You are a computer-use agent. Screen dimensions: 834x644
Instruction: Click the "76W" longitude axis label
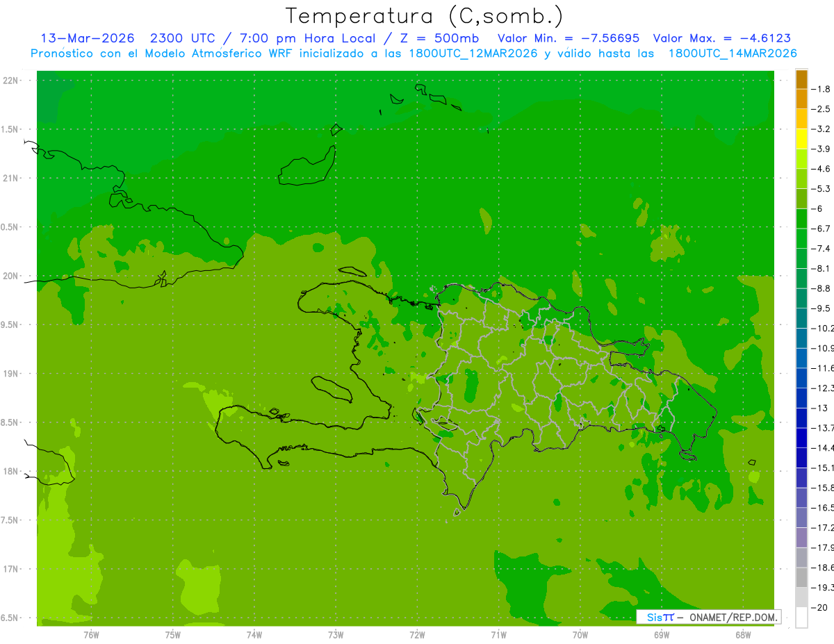coord(91,634)
